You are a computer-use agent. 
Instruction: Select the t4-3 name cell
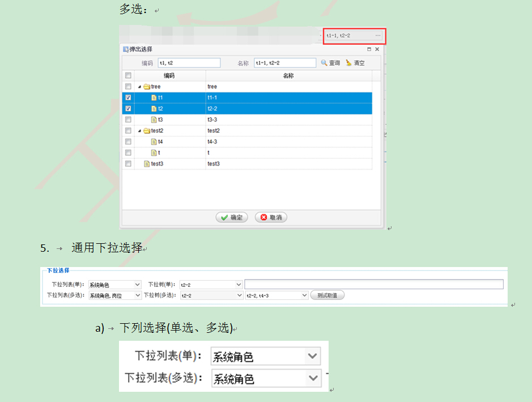point(289,142)
